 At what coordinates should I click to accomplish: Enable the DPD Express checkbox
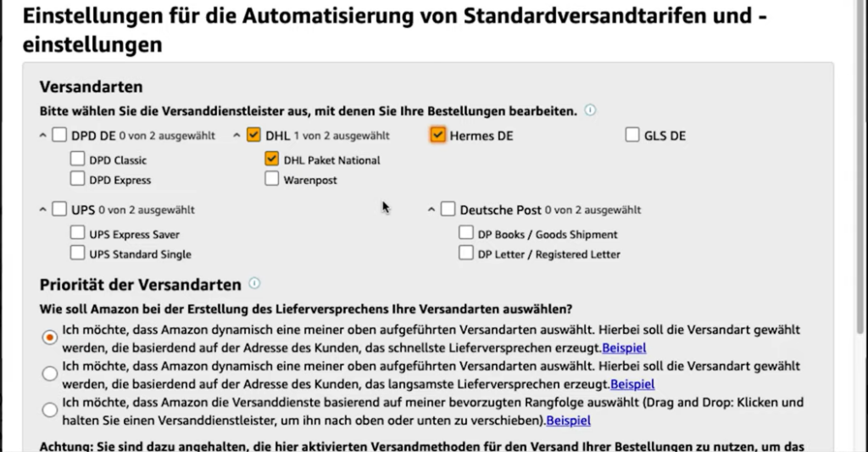point(77,178)
